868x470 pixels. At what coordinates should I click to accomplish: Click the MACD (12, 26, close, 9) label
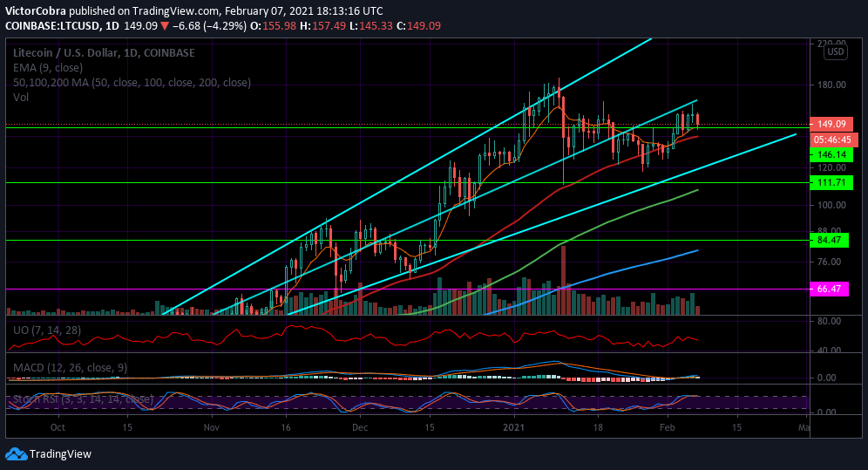point(70,368)
